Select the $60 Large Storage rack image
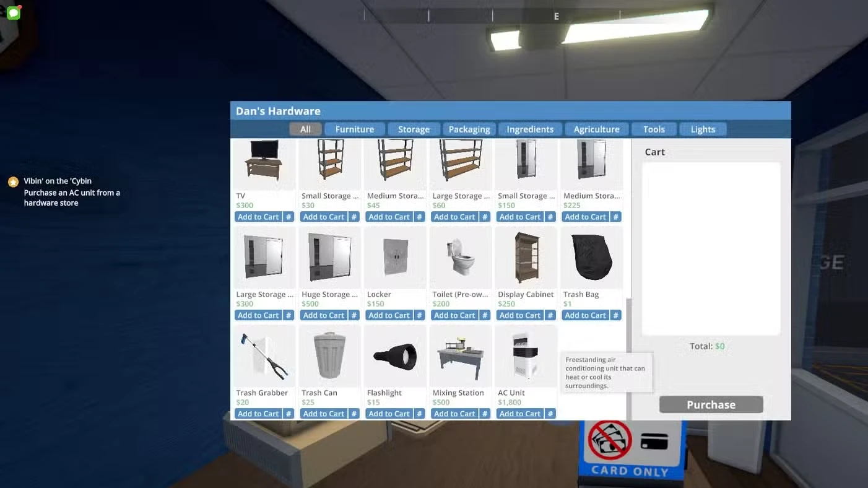 click(461, 164)
